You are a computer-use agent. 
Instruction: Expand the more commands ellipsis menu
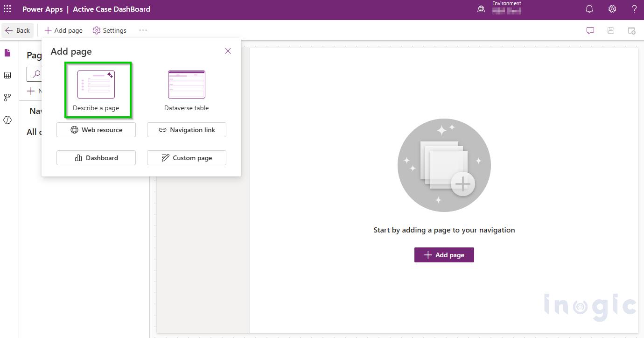click(x=143, y=30)
